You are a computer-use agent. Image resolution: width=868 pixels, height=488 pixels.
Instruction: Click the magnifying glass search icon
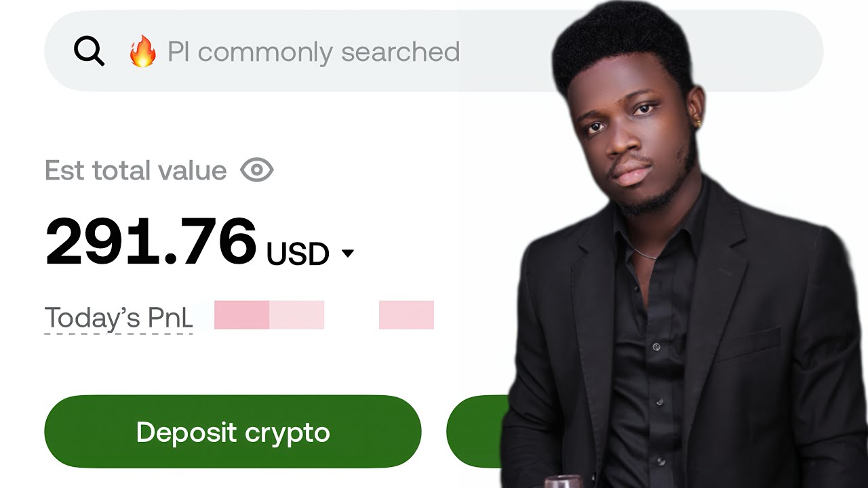point(89,52)
